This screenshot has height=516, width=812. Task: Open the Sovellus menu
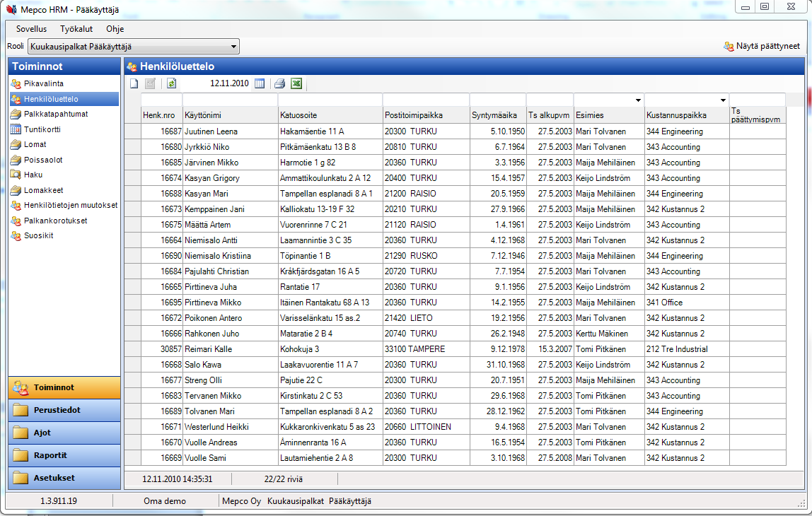click(x=32, y=29)
